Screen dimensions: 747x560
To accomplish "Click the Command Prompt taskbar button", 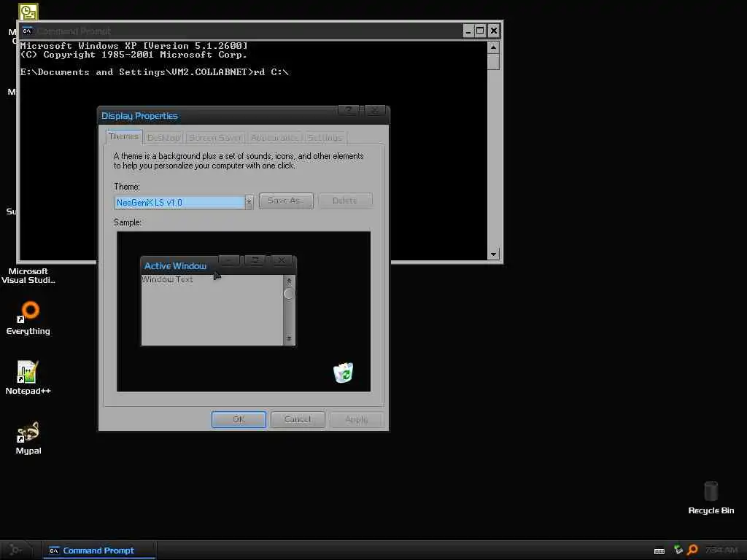I will pos(99,551).
